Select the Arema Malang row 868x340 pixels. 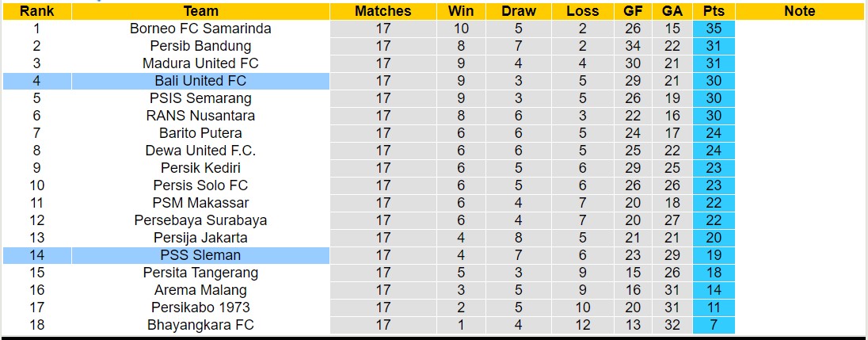(200, 290)
